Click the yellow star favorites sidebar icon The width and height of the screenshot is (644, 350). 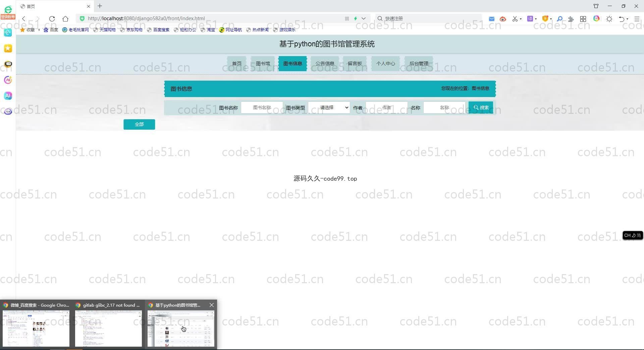pyautogui.click(x=8, y=48)
